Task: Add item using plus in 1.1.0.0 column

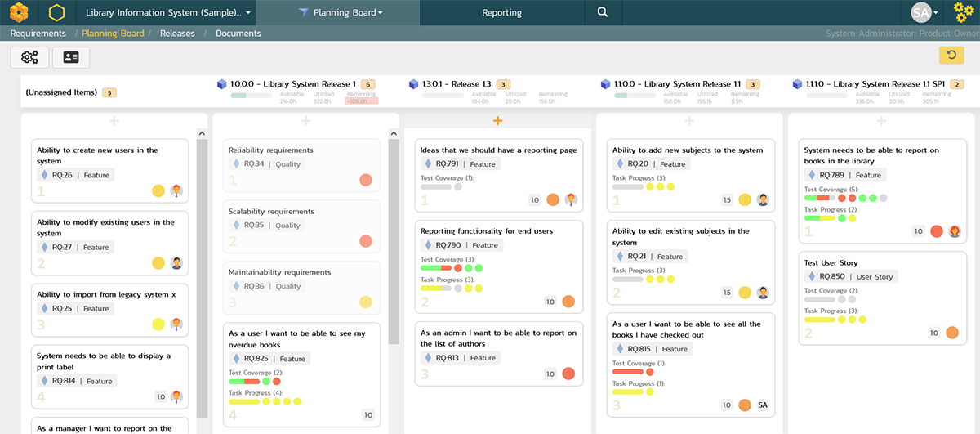Action: tap(689, 121)
